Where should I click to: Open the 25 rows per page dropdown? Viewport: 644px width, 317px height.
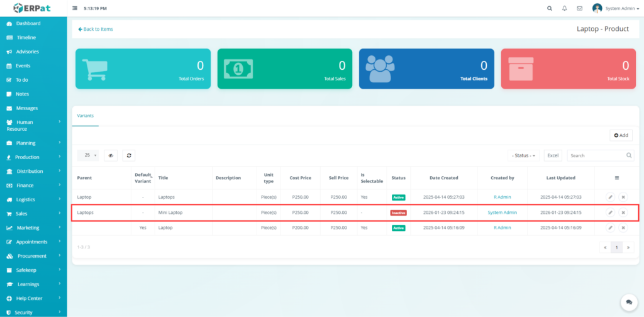pos(88,155)
